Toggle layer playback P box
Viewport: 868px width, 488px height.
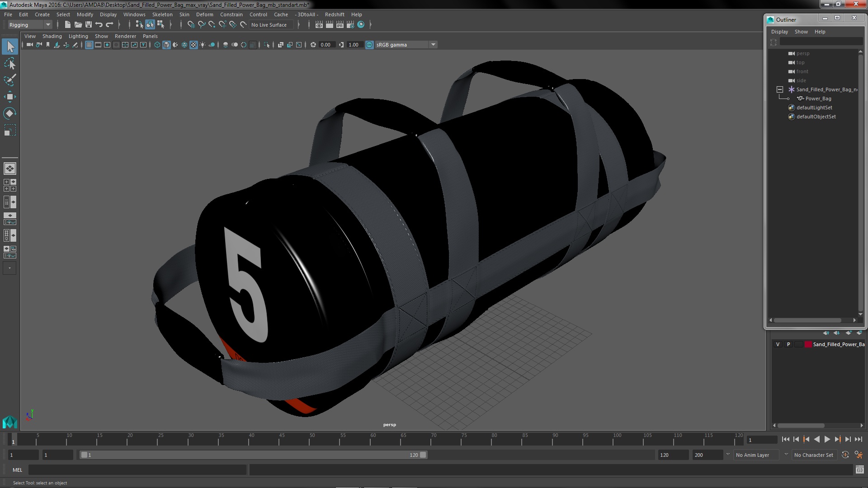[788, 344]
